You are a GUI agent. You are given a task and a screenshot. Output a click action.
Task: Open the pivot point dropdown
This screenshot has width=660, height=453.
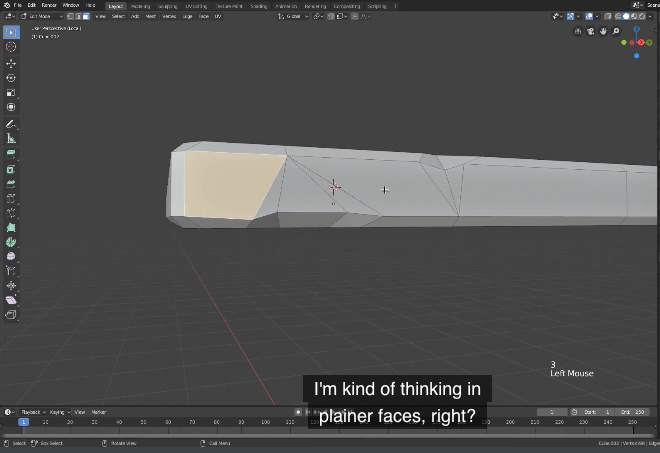click(319, 16)
